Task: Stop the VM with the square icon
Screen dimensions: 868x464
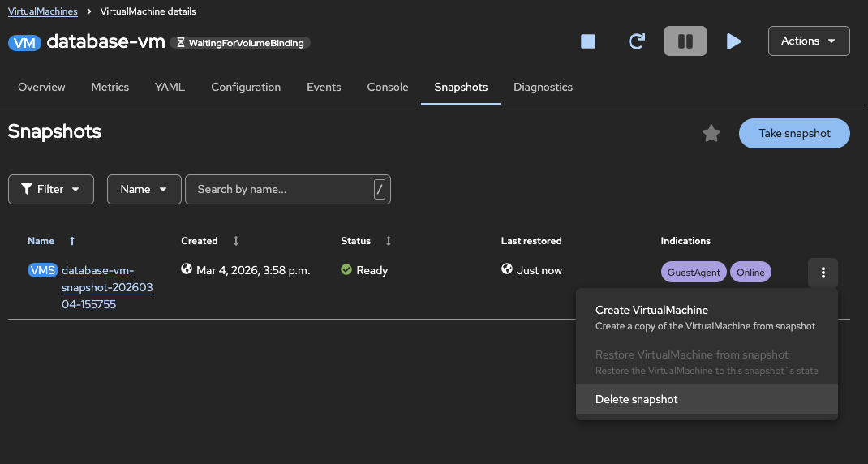Action: [x=588, y=41]
